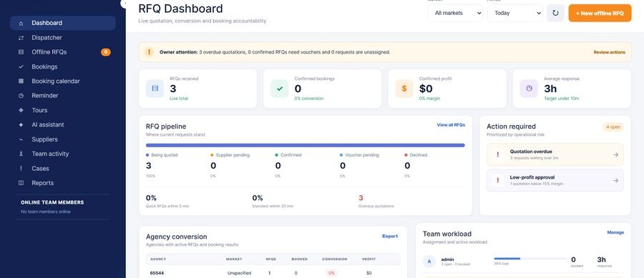This screenshot has width=644, height=278.
Task: Click the Confirmed bookings check icon
Action: pyautogui.click(x=279, y=89)
